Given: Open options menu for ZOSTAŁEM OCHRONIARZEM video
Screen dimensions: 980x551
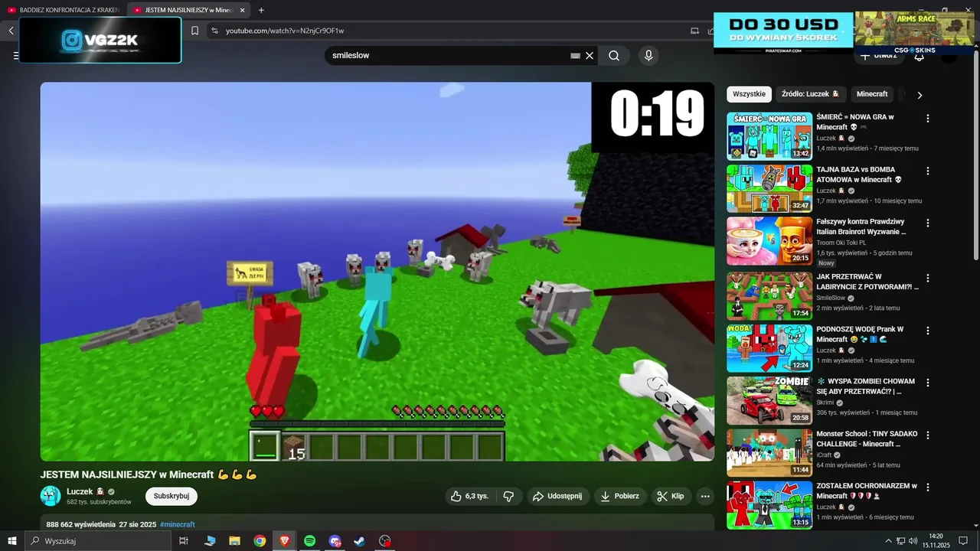Looking at the screenshot, I should 928,487.
